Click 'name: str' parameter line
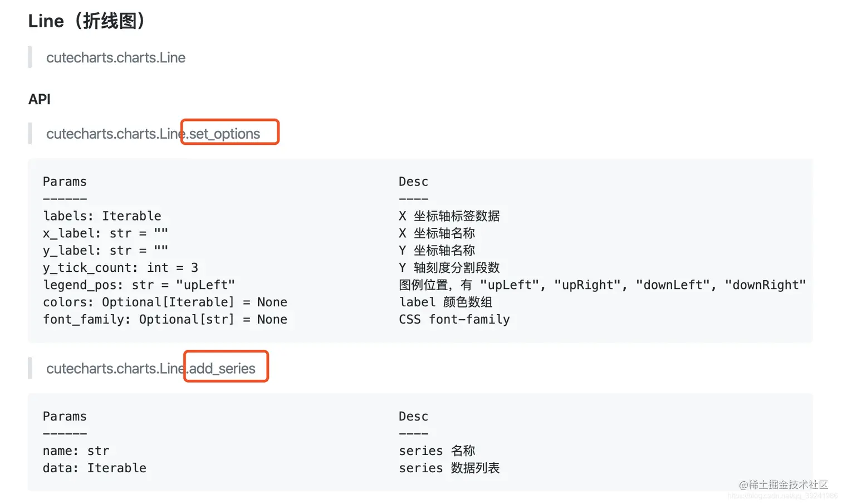This screenshot has width=842, height=504. (x=76, y=451)
